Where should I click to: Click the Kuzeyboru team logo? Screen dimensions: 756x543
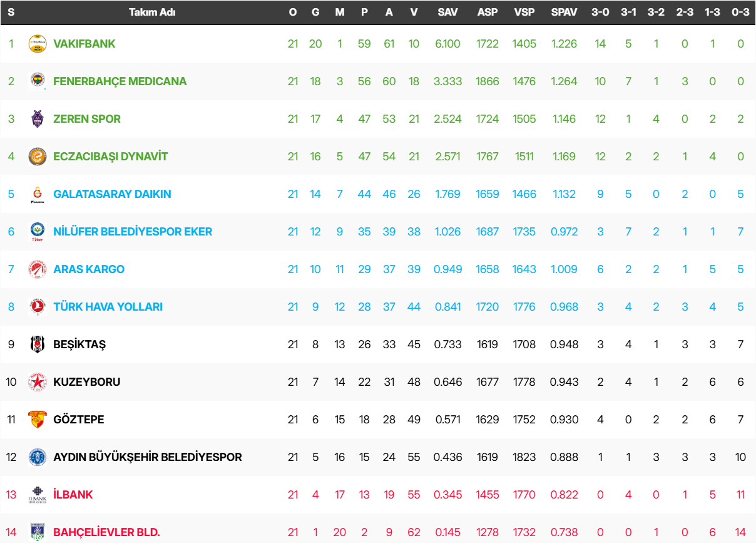click(x=38, y=382)
